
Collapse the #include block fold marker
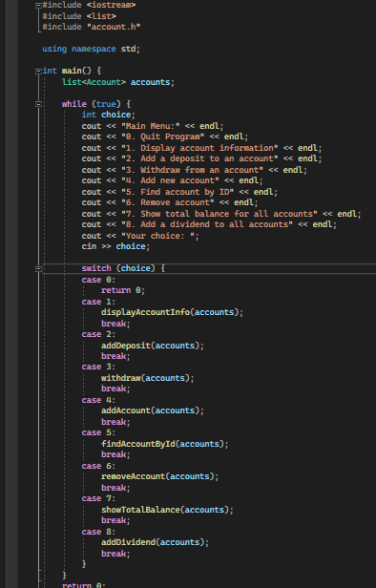pyautogui.click(x=38, y=6)
